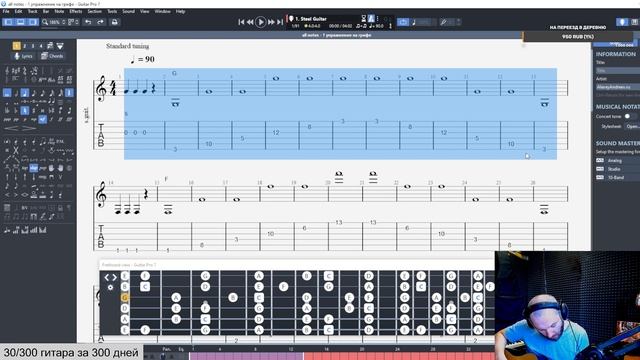Select voice 2 in the palette
Viewport: 640px width, 360px height.
(x=24, y=46)
